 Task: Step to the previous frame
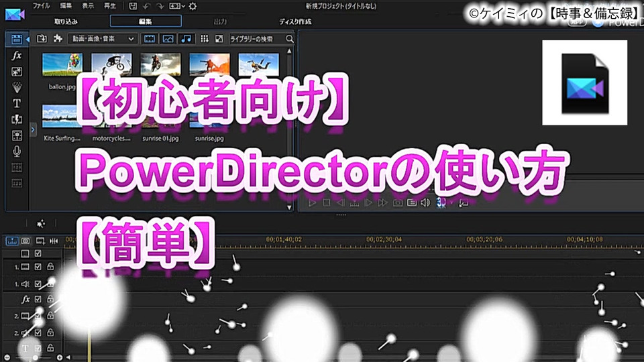[341, 202]
